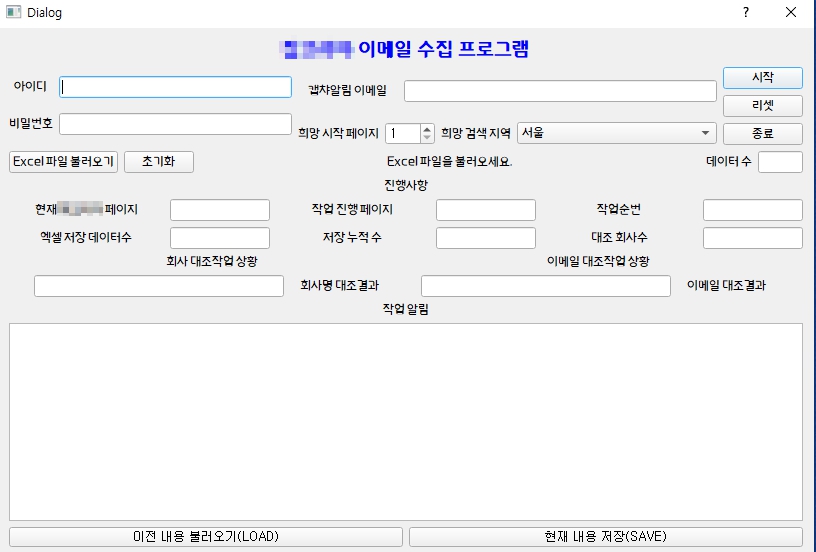Click the 엑셀 저장 데이터수 field
Viewport: 816px width, 552px height.
[x=220, y=238]
